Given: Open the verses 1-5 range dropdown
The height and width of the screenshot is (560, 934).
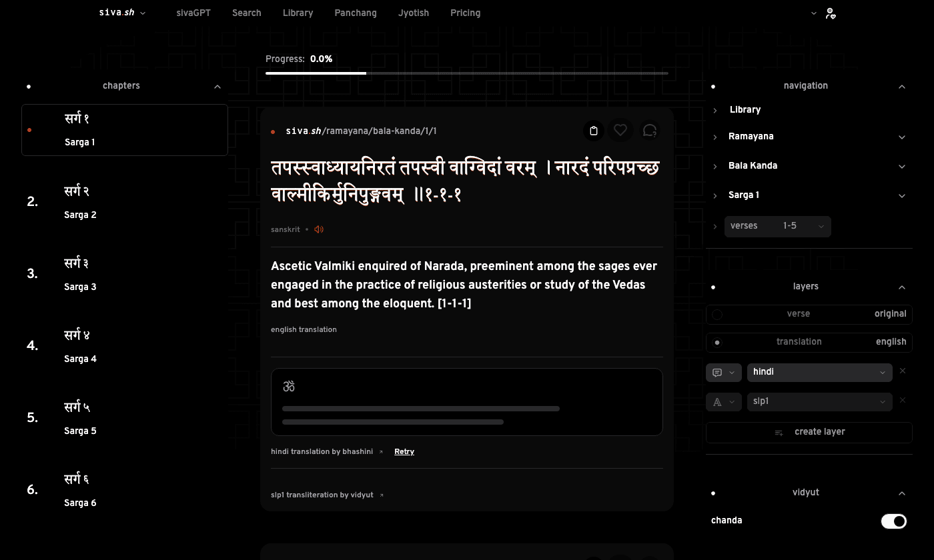Looking at the screenshot, I should tap(778, 227).
